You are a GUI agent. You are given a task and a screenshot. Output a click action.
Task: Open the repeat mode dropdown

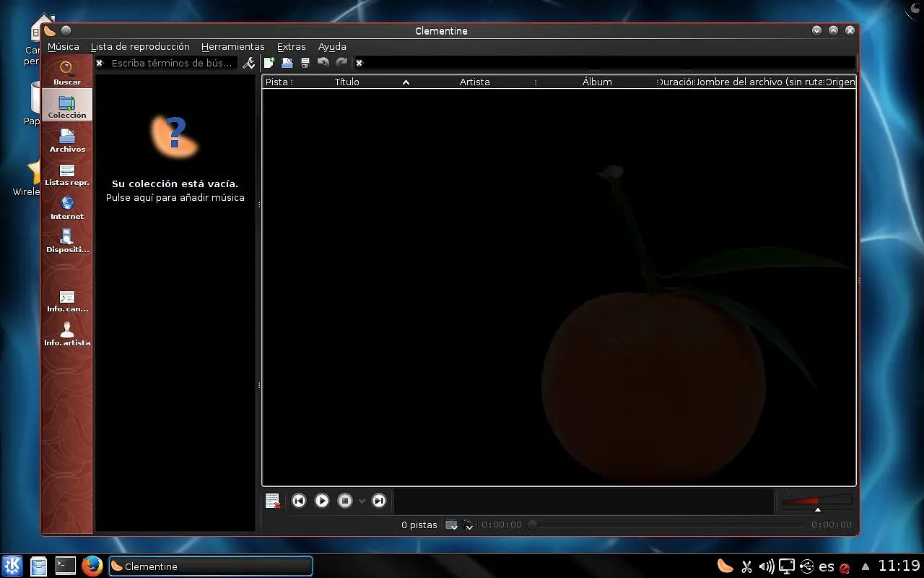point(451,525)
